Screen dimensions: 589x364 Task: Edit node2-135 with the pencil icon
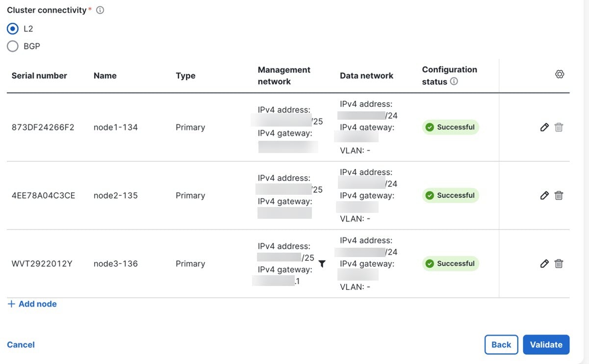[x=544, y=196]
